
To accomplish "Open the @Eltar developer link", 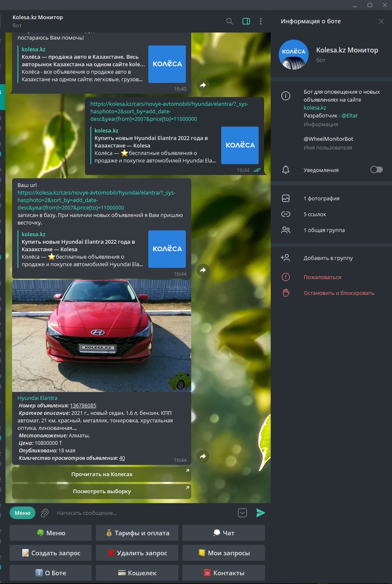I will point(350,116).
